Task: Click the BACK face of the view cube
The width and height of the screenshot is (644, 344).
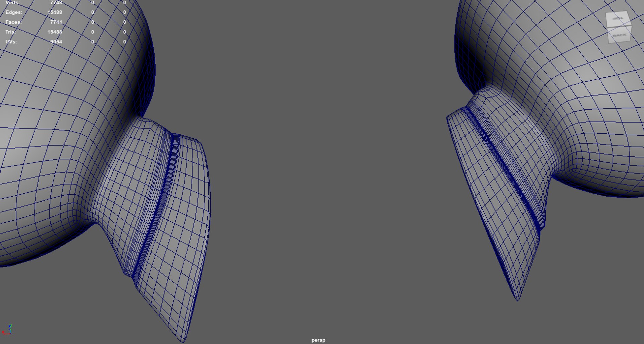Action: click(620, 35)
